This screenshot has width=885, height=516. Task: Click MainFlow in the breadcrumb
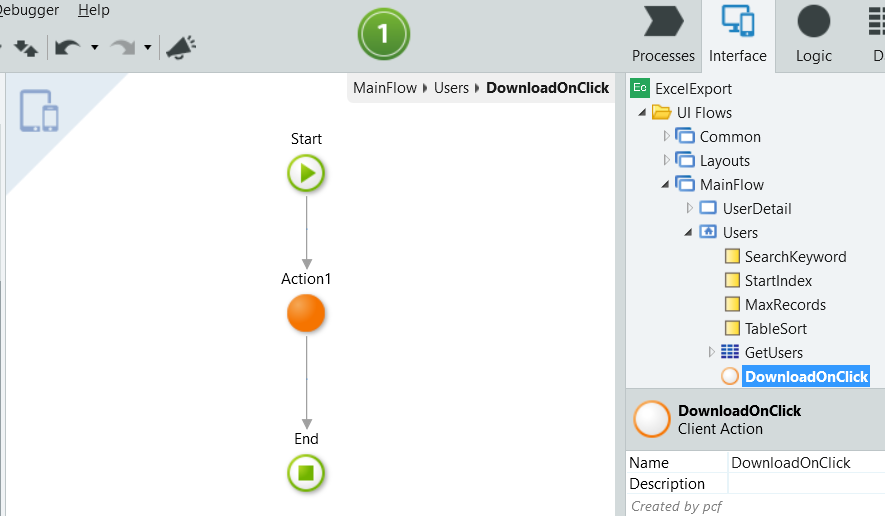coord(385,88)
